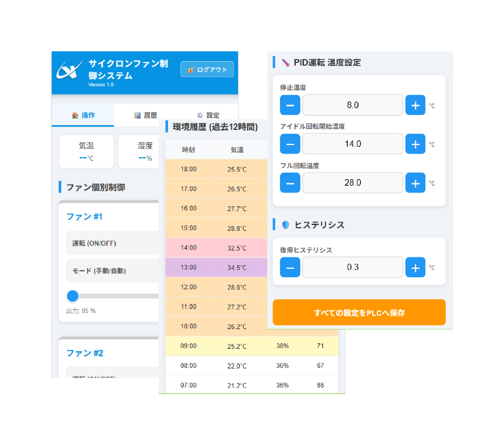Click the 復帰ヒステリシス input showing 0.3
The width and height of the screenshot is (504, 445).
coord(353,268)
